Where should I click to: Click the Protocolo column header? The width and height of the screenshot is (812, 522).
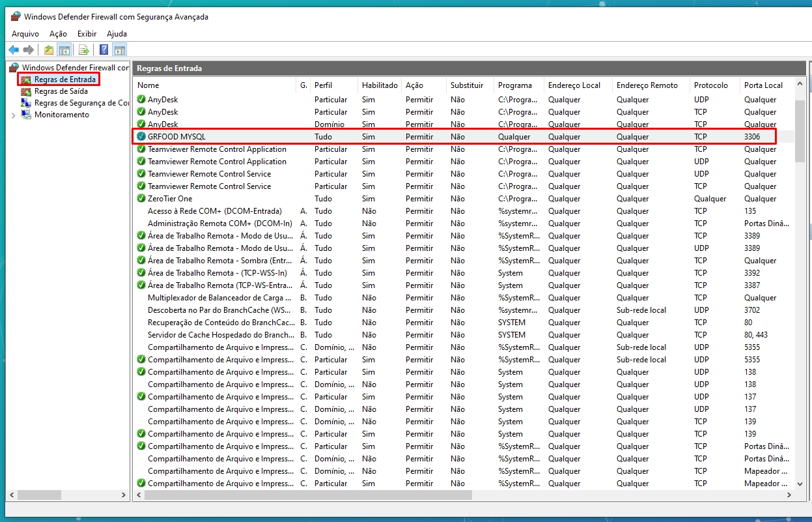710,85
